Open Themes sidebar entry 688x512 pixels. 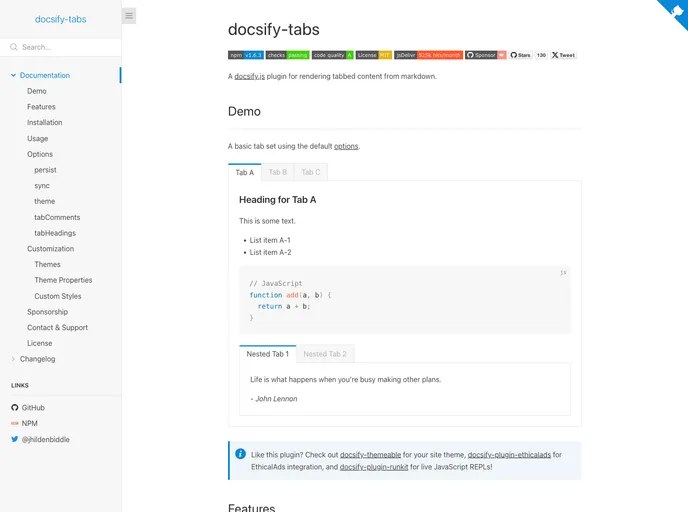click(47, 265)
